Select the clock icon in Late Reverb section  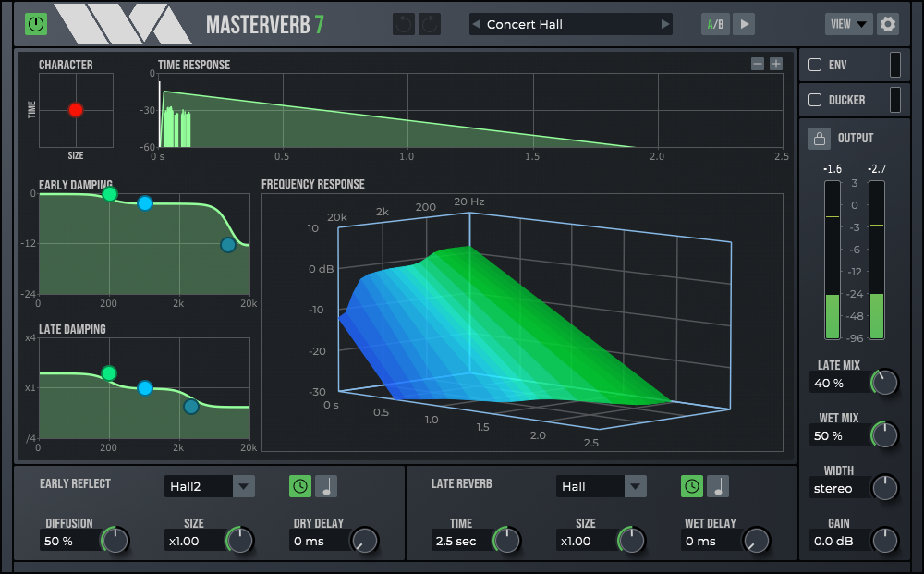691,485
